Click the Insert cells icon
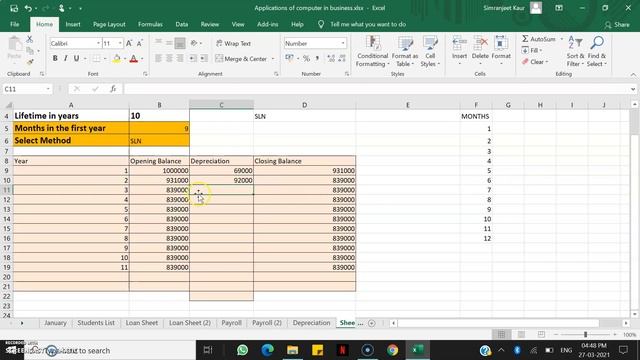This screenshot has height=360, width=640. click(459, 42)
